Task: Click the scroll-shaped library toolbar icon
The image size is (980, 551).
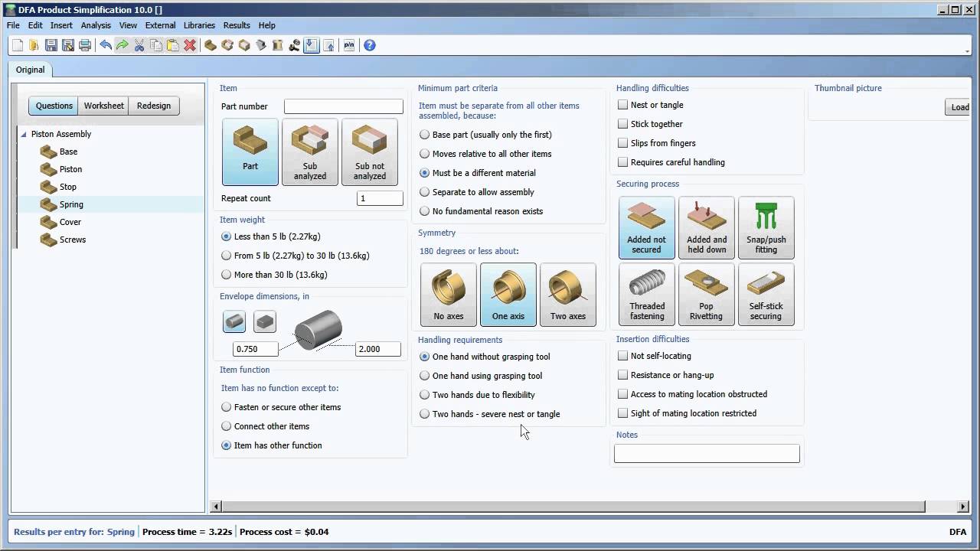Action: pos(278,45)
